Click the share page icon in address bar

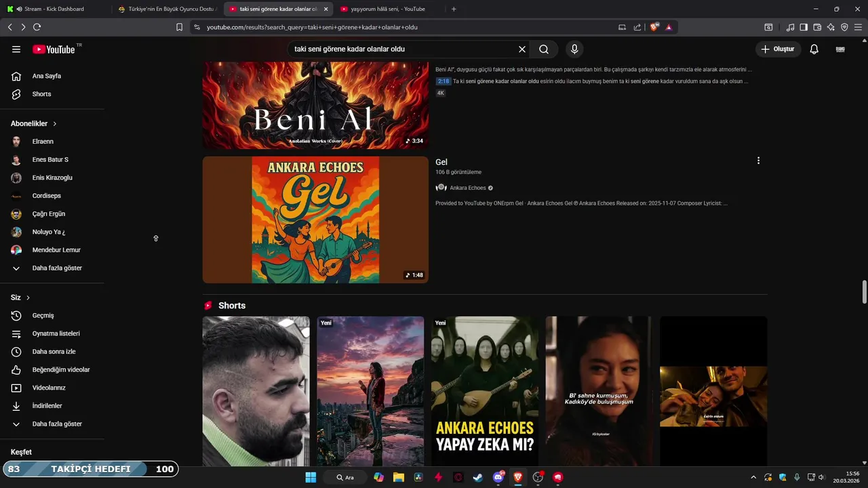click(637, 27)
